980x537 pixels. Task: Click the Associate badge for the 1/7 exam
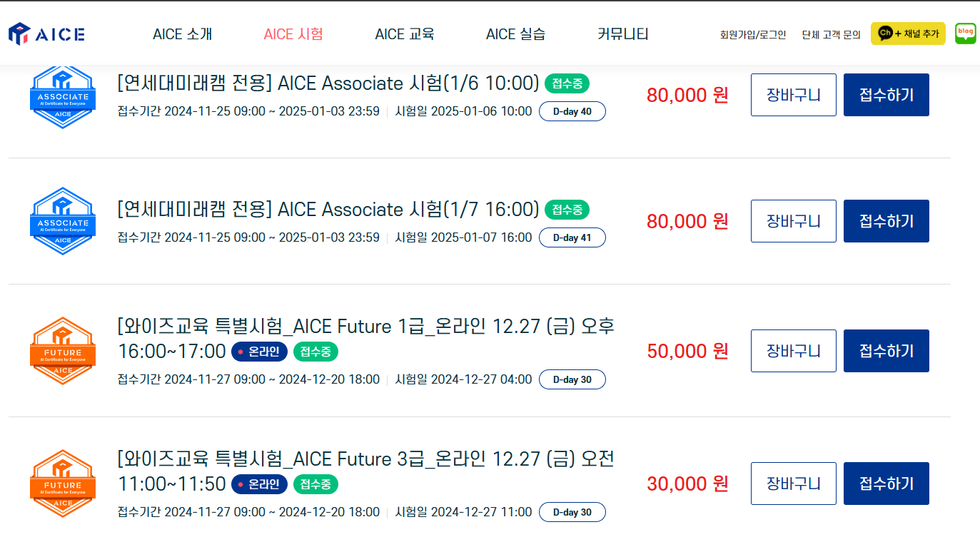(x=62, y=220)
